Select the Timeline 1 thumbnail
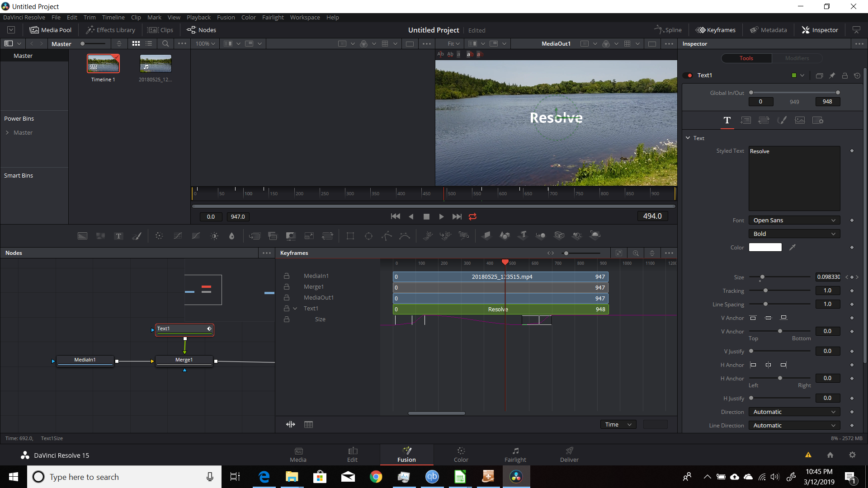 tap(103, 64)
